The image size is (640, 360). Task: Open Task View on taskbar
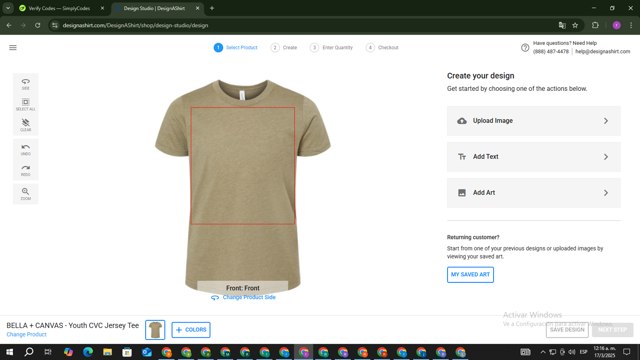coord(48,352)
